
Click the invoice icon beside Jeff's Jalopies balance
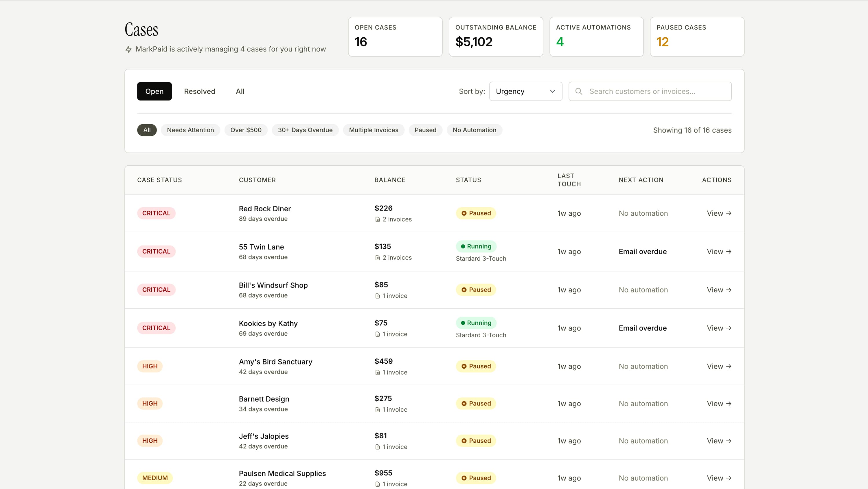(378, 446)
